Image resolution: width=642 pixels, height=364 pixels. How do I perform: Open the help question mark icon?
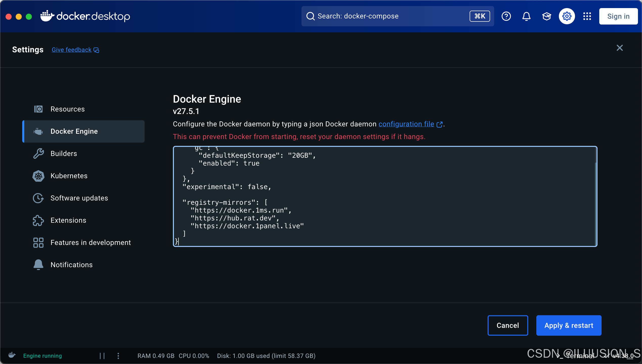506,16
